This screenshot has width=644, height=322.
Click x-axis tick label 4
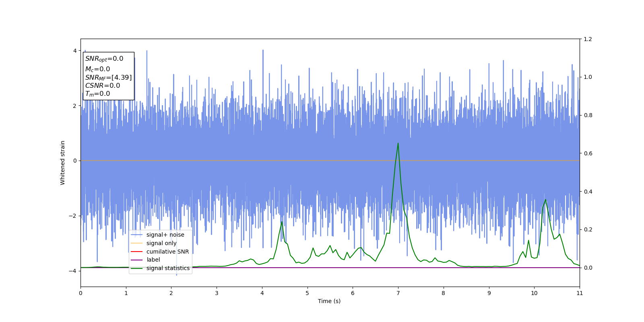click(x=262, y=293)
